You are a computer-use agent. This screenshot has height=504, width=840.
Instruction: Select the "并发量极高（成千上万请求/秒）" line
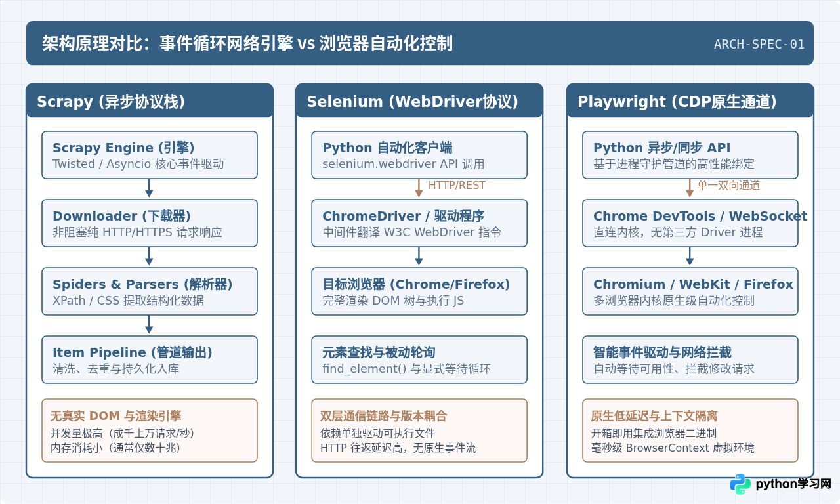[x=123, y=433]
